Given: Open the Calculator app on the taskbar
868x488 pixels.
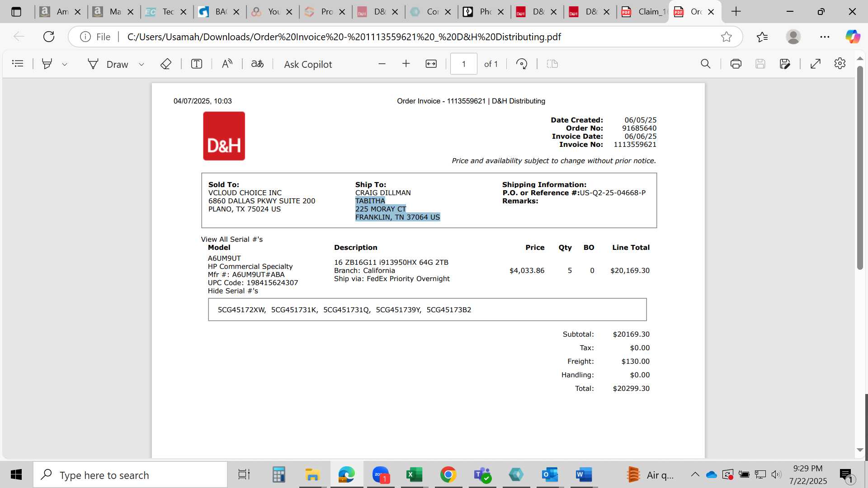Looking at the screenshot, I should [278, 475].
